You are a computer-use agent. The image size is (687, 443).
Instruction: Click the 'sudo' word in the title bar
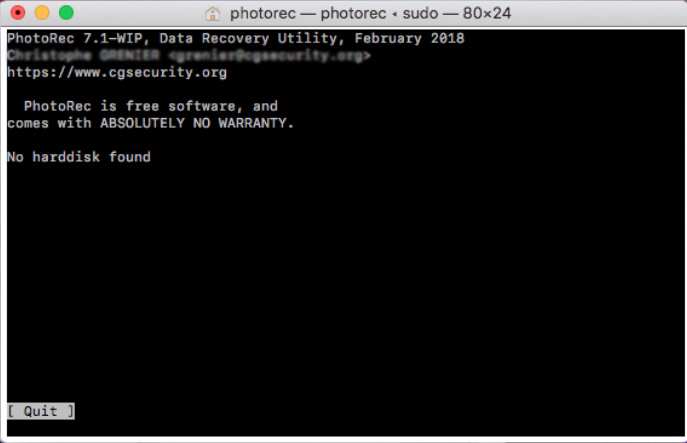tap(420, 14)
